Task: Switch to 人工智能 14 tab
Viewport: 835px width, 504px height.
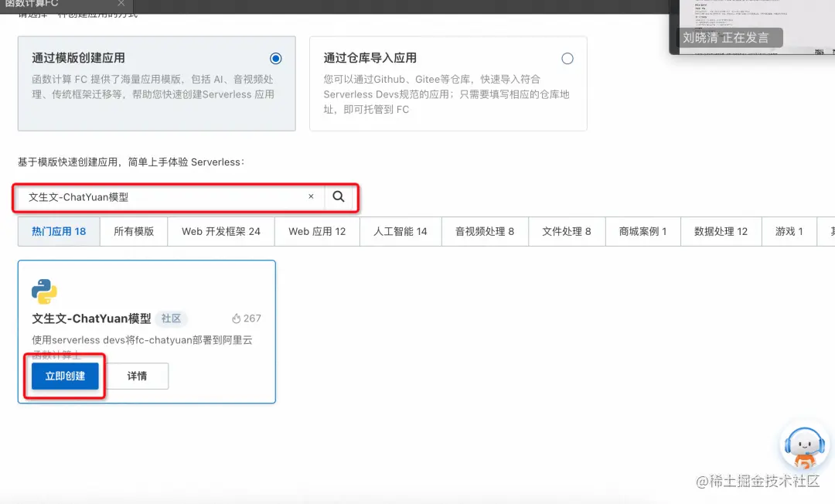Action: coord(400,231)
